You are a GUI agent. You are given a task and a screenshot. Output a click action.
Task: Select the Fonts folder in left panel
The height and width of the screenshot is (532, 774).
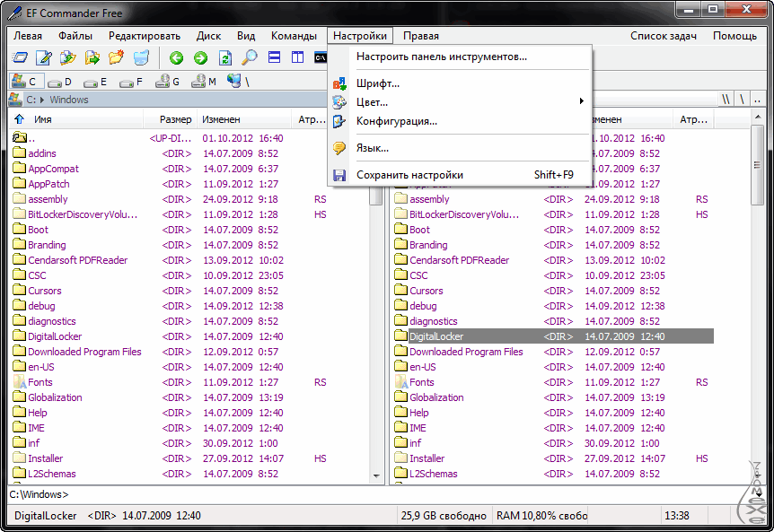(40, 382)
